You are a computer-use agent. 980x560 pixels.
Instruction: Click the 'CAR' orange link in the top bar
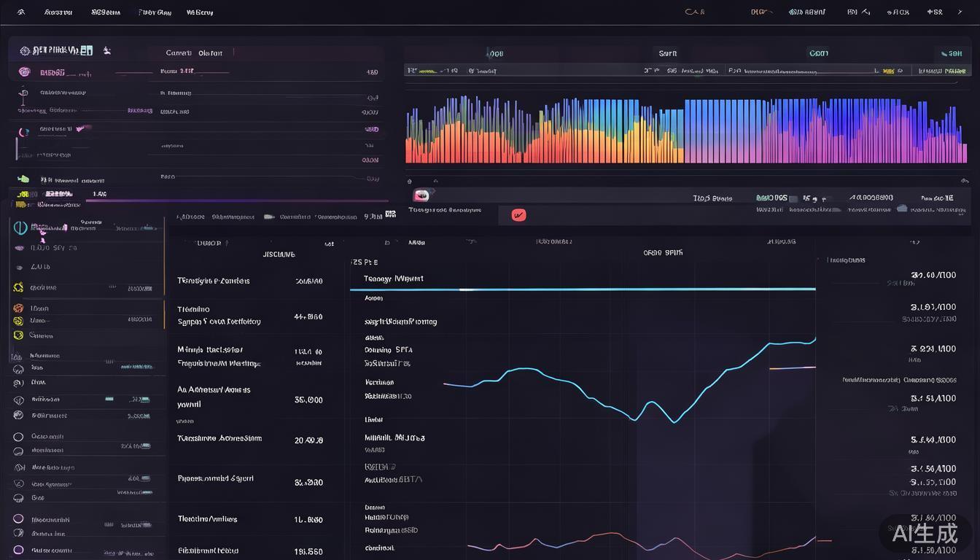pos(694,12)
